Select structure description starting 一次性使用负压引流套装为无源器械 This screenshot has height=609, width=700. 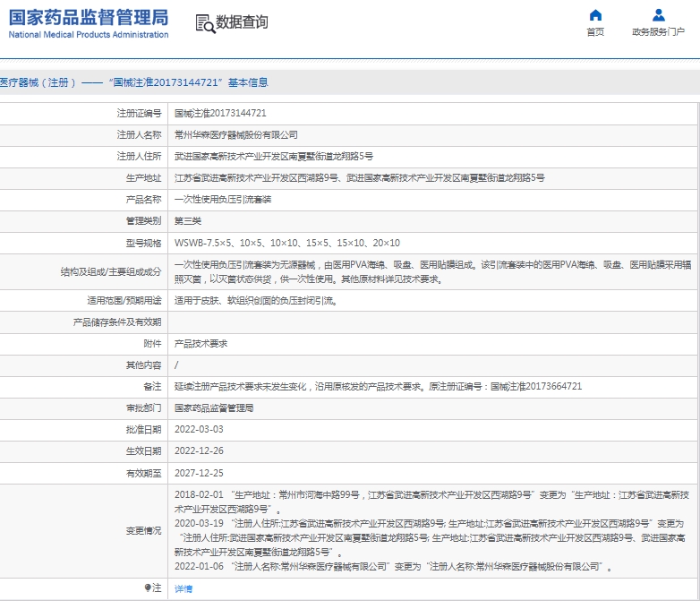[x=432, y=271]
